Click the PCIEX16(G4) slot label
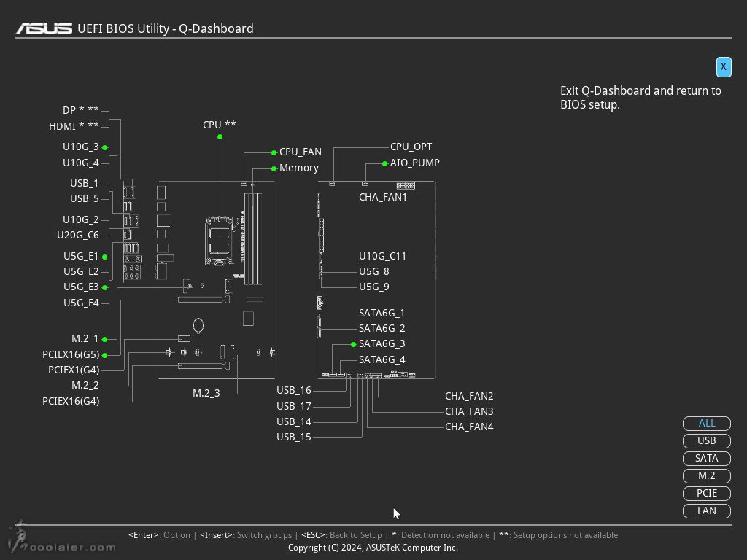747x560 pixels. tap(71, 402)
